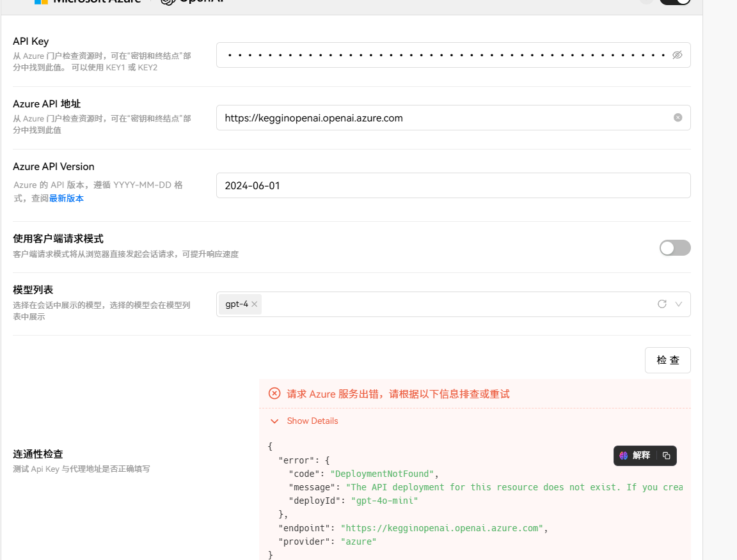
Task: Click the red error circle icon
Action: (274, 394)
